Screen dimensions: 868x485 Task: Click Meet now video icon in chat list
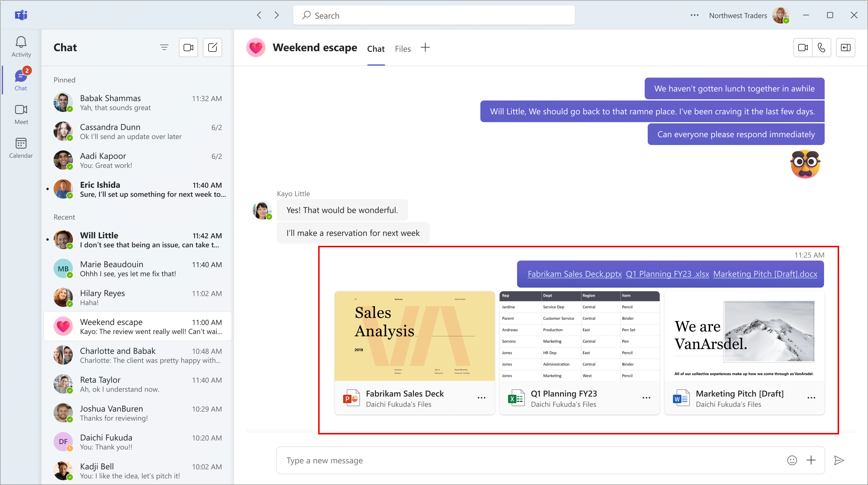tap(188, 48)
